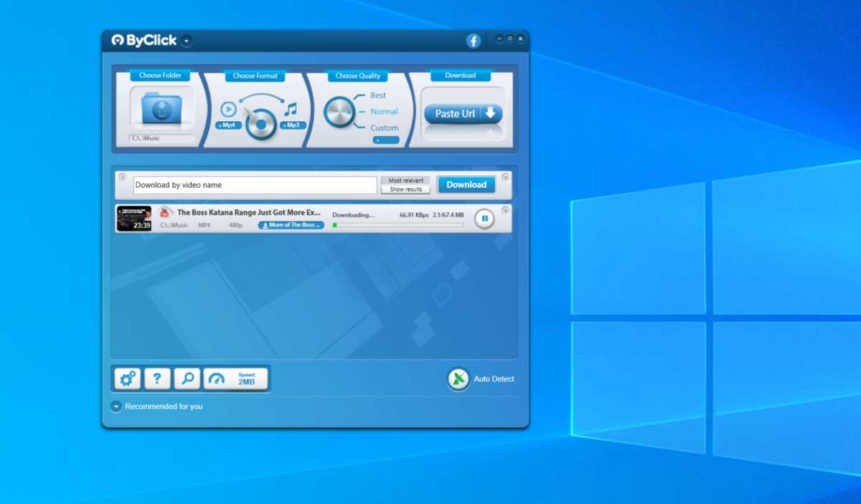The height and width of the screenshot is (504, 861).
Task: Pause the Boss Katana video download
Action: tap(484, 218)
